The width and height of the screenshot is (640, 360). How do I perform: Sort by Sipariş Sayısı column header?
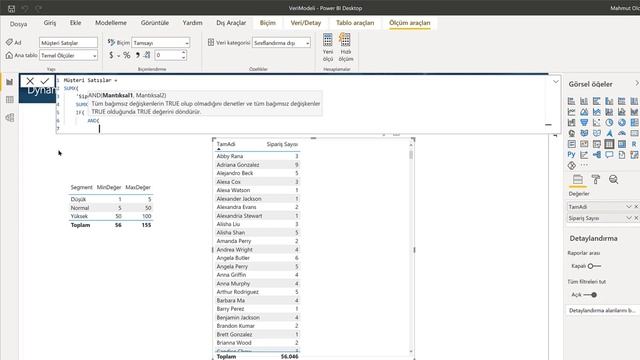tap(282, 144)
